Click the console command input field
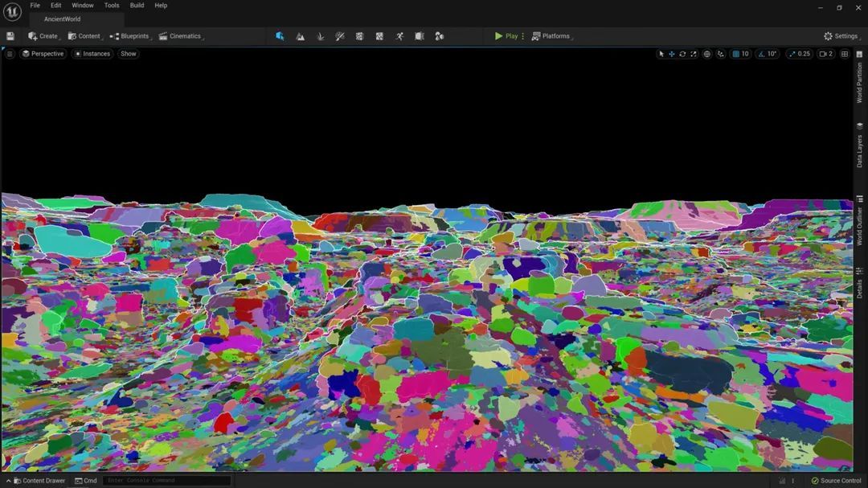Viewport: 868px width, 488px height. (166, 481)
